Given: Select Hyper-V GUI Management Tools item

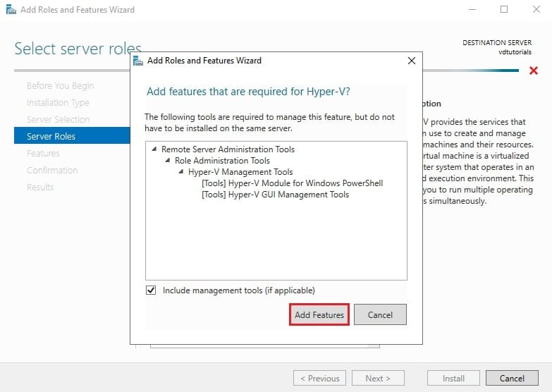Looking at the screenshot, I should click(x=276, y=195).
